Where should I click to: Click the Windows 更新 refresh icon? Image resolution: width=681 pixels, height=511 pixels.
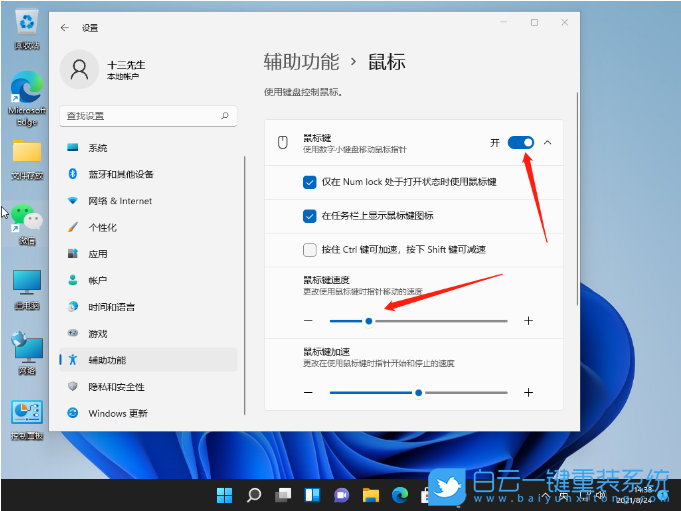pos(73,413)
